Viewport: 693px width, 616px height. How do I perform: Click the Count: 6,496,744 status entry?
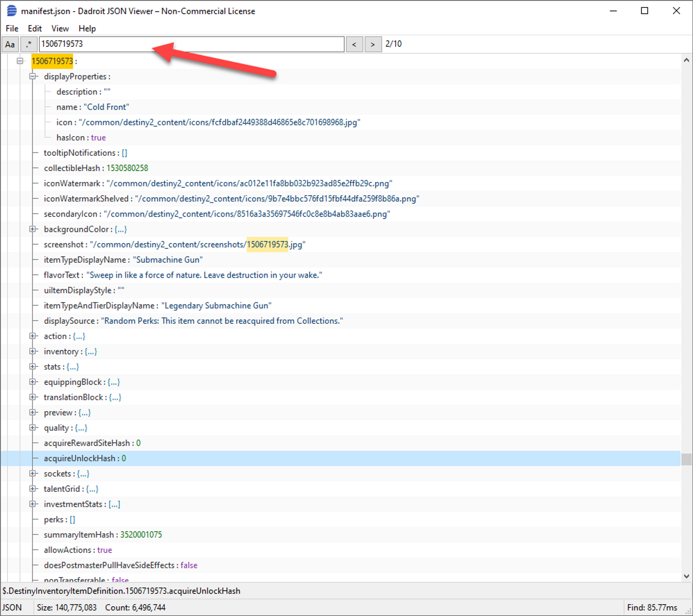click(135, 607)
